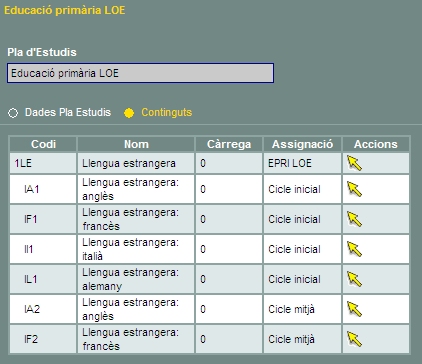Select the arrow icon in the IF1 row
422x364 pixels.
pyautogui.click(x=354, y=219)
